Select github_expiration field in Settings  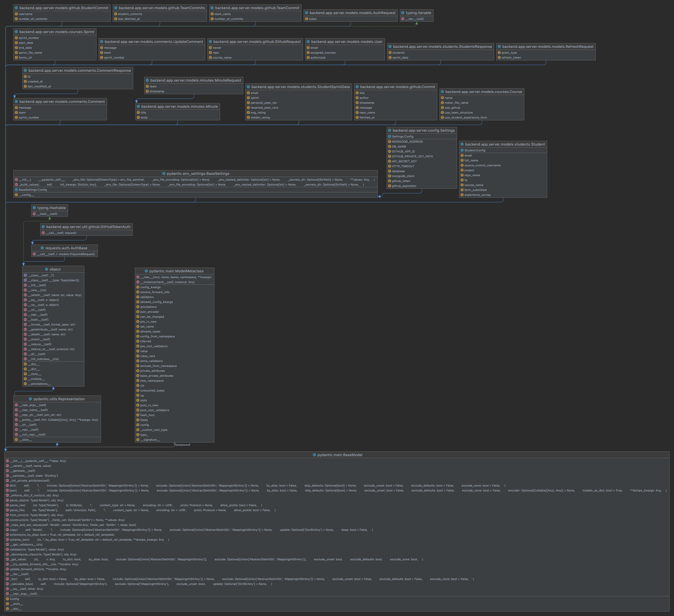(404, 186)
